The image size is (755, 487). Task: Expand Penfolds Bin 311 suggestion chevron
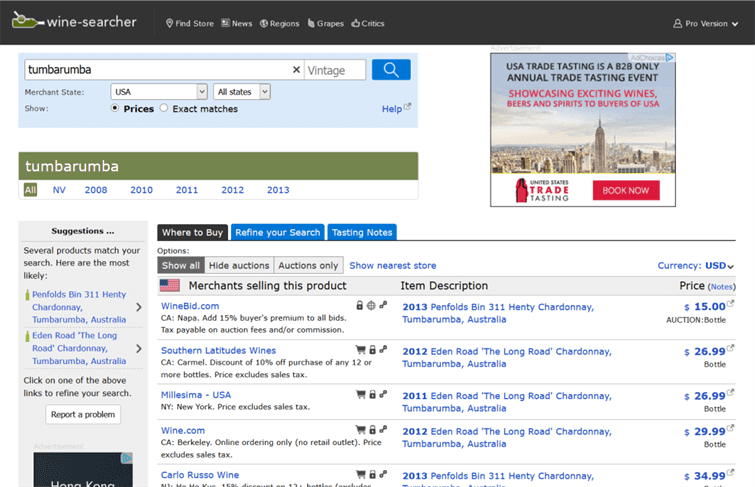click(x=139, y=307)
